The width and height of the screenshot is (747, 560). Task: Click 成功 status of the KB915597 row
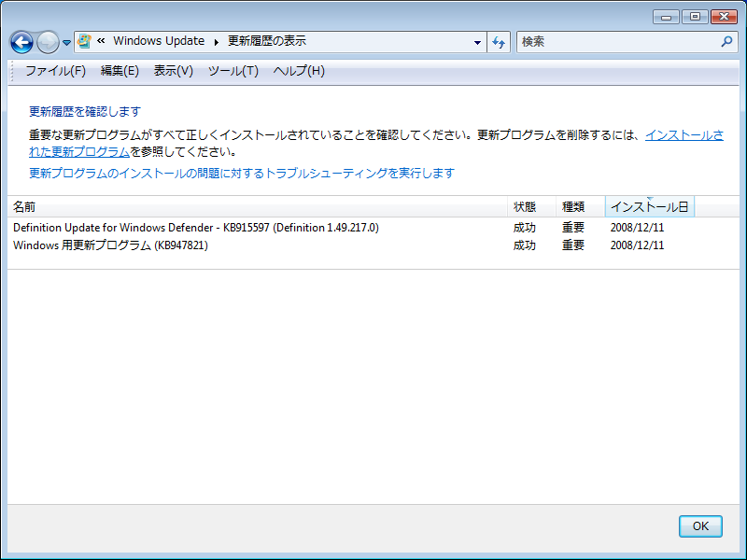pos(525,228)
